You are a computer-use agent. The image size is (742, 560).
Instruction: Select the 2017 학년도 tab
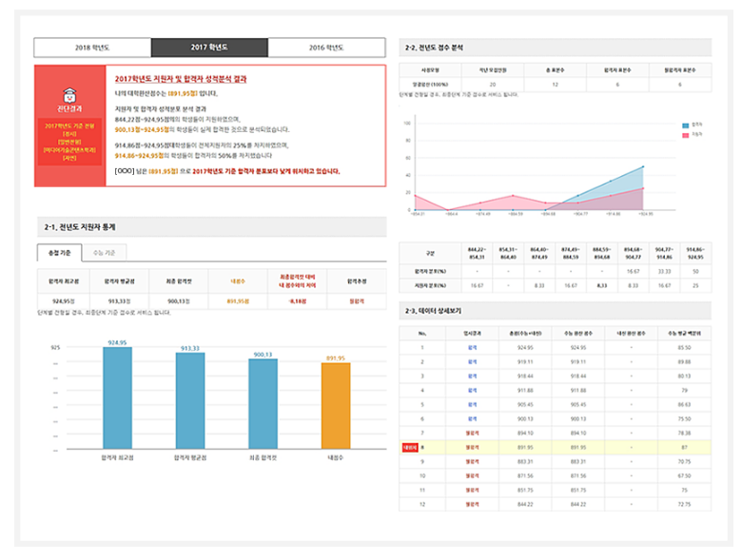209,48
